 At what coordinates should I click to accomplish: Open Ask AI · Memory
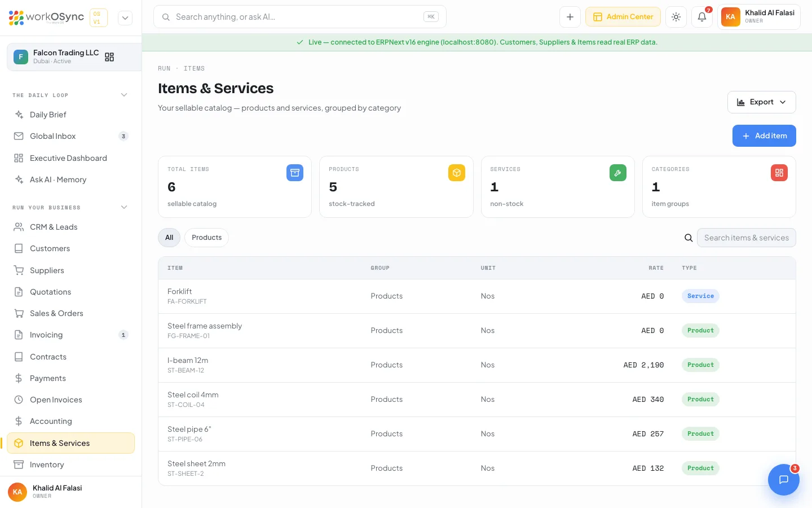70,179
